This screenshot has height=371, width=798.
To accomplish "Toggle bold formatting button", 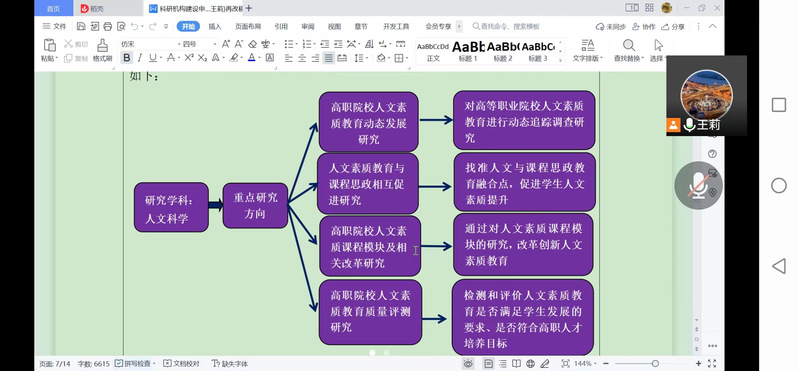I will (127, 58).
